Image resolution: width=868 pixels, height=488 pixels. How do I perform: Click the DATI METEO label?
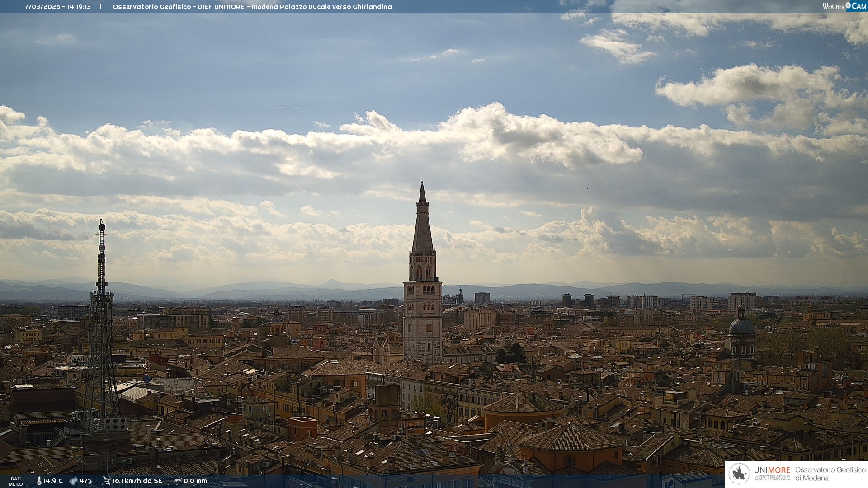click(x=16, y=481)
